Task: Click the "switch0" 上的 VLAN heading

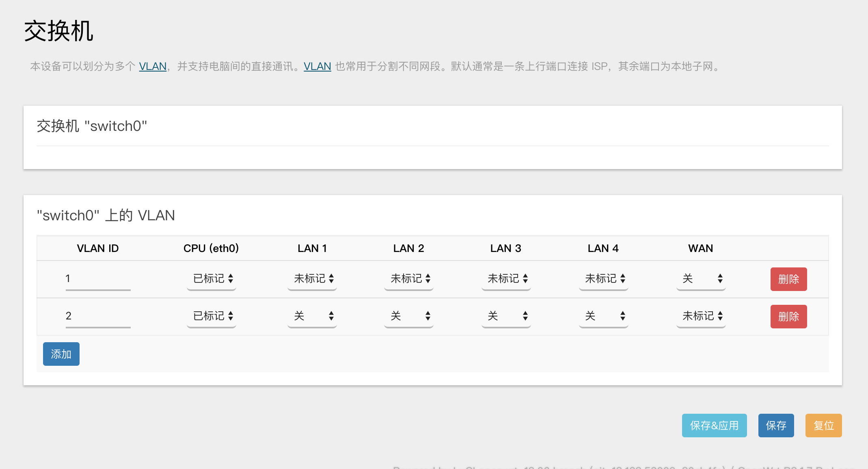Action: coord(106,215)
